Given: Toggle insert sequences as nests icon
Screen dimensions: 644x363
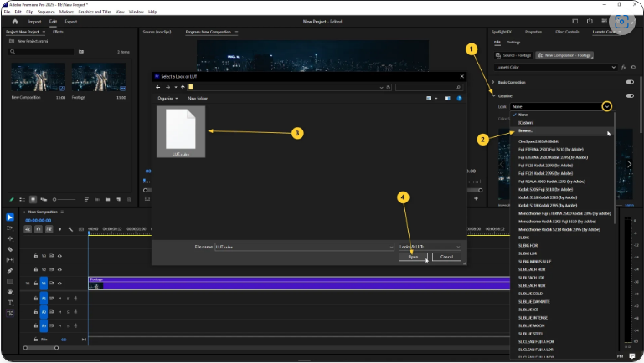Looking at the screenshot, I should coord(28,229).
